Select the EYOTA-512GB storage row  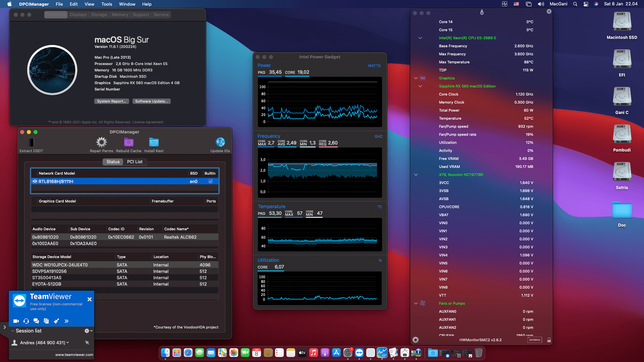tap(124, 284)
